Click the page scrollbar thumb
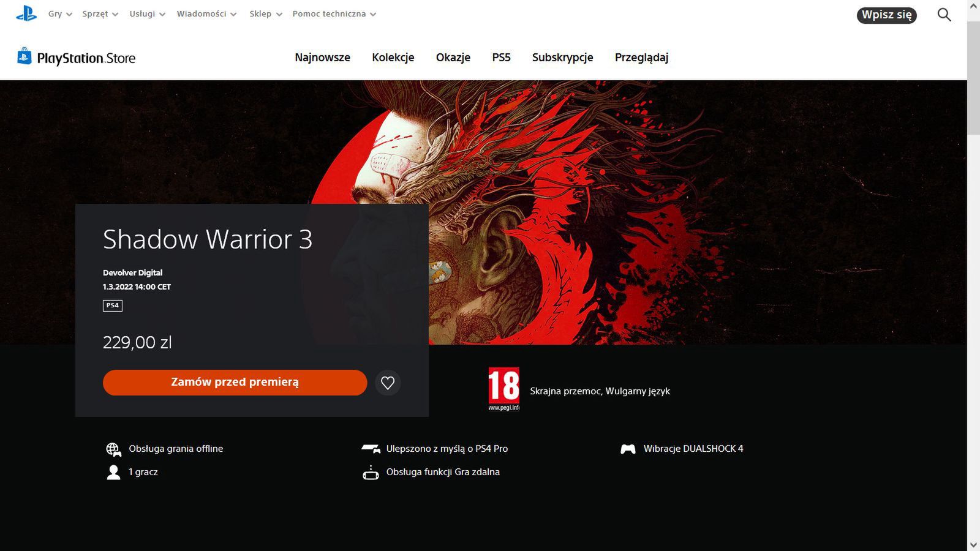Image resolution: width=980 pixels, height=551 pixels. click(973, 78)
